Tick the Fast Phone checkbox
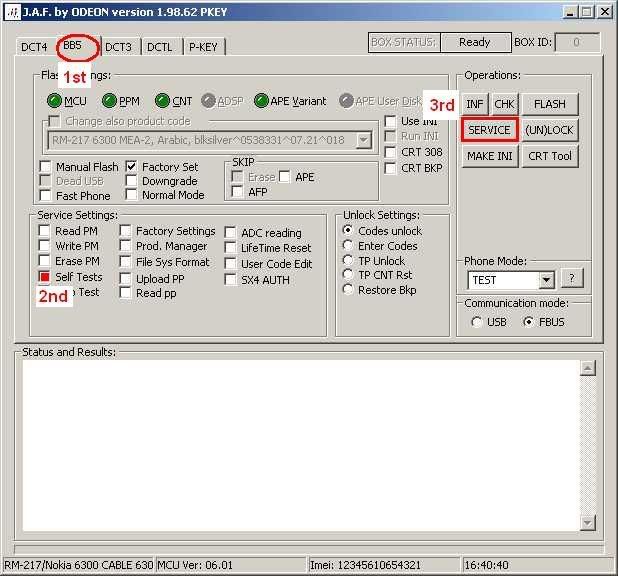This screenshot has height=576, width=618. [45, 195]
